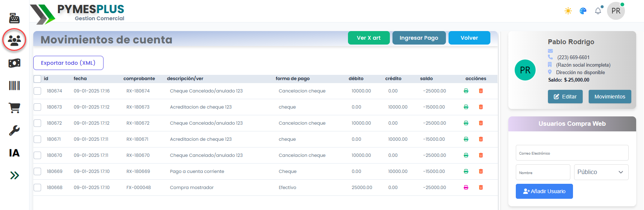Select checkbox for row 180673
Image resolution: width=644 pixels, height=210 pixels.
[x=37, y=107]
